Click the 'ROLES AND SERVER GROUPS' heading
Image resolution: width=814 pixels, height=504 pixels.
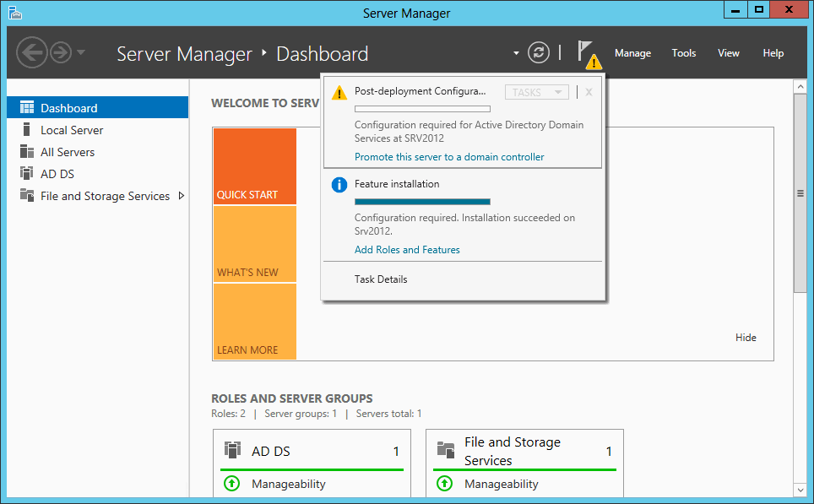(x=292, y=398)
